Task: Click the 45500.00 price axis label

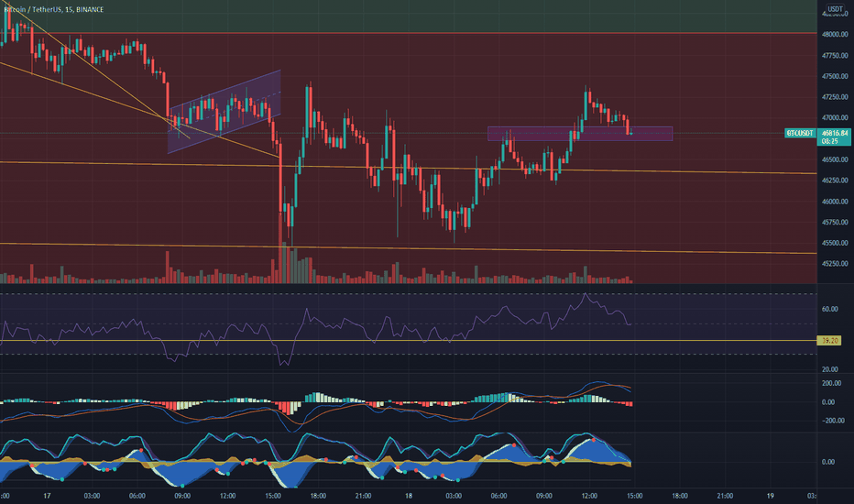Action: pos(835,243)
